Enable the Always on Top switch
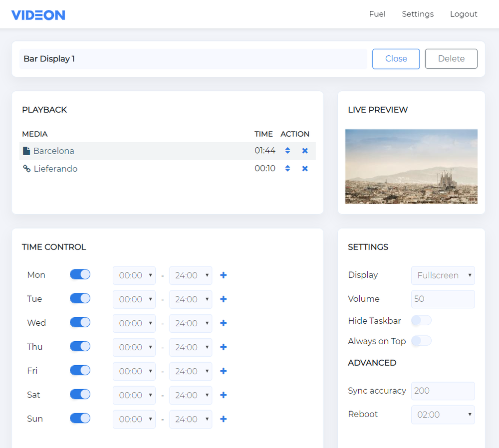The height and width of the screenshot is (448, 499). [x=421, y=341]
